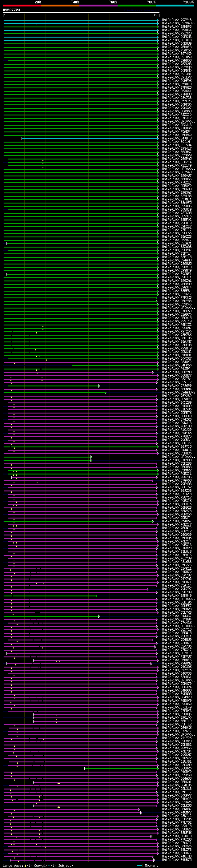Screen dimensions: 197x868
Task: Click the green ~80% identity legend segment
Action: coord(137,6)
